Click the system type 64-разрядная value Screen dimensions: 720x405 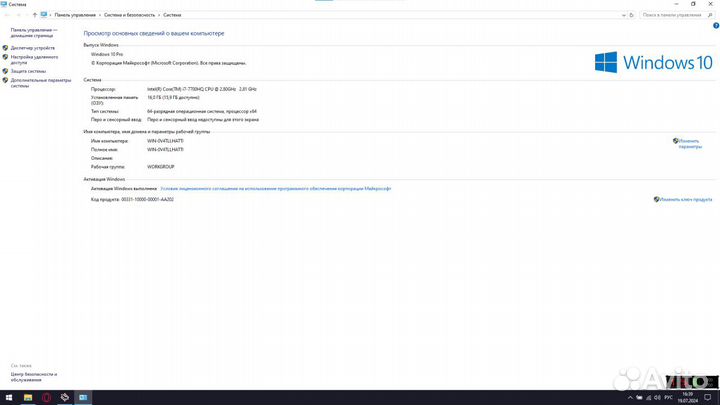tap(202, 111)
